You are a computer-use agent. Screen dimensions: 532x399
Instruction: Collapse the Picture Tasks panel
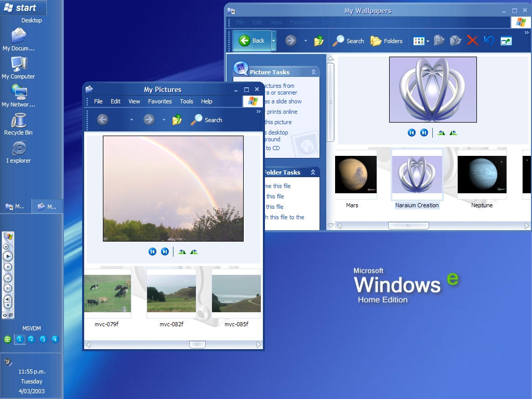tap(314, 72)
